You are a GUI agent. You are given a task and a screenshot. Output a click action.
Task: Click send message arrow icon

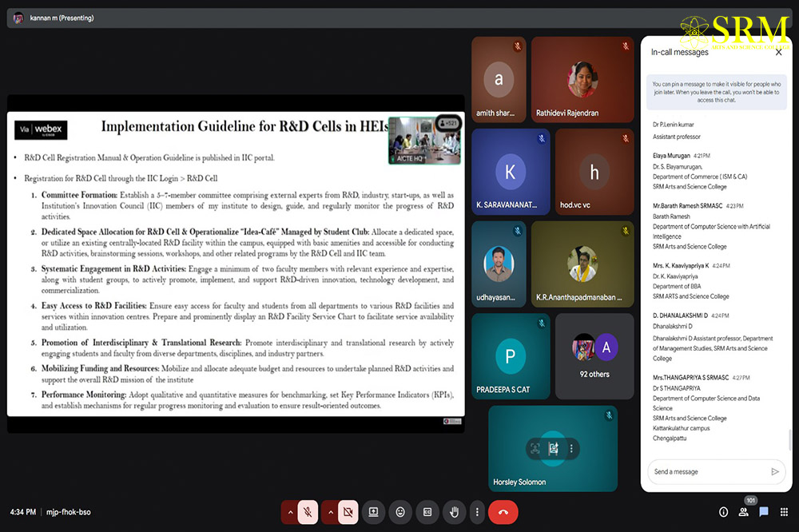pyautogui.click(x=774, y=472)
